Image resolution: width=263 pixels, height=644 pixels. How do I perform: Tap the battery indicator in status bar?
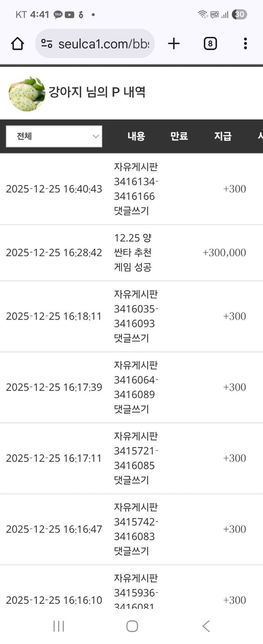(x=239, y=14)
